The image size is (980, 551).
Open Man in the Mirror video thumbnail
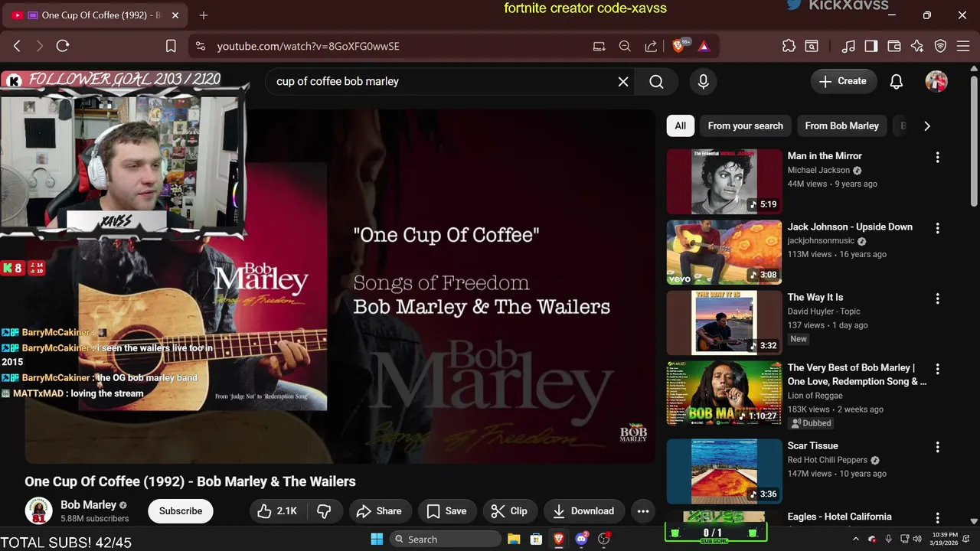click(x=724, y=181)
